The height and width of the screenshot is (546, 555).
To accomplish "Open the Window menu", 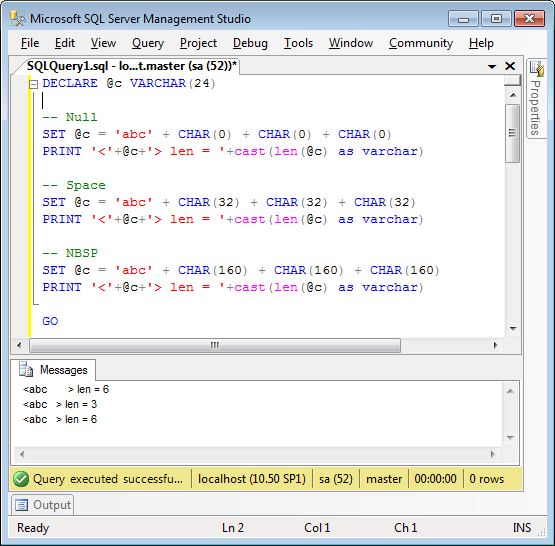I will (x=351, y=43).
